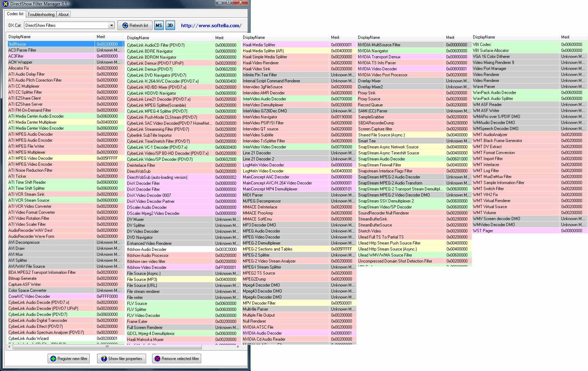The width and height of the screenshot is (588, 371).
Task: Select the MIDI Parser row
Action: click(x=299, y=195)
